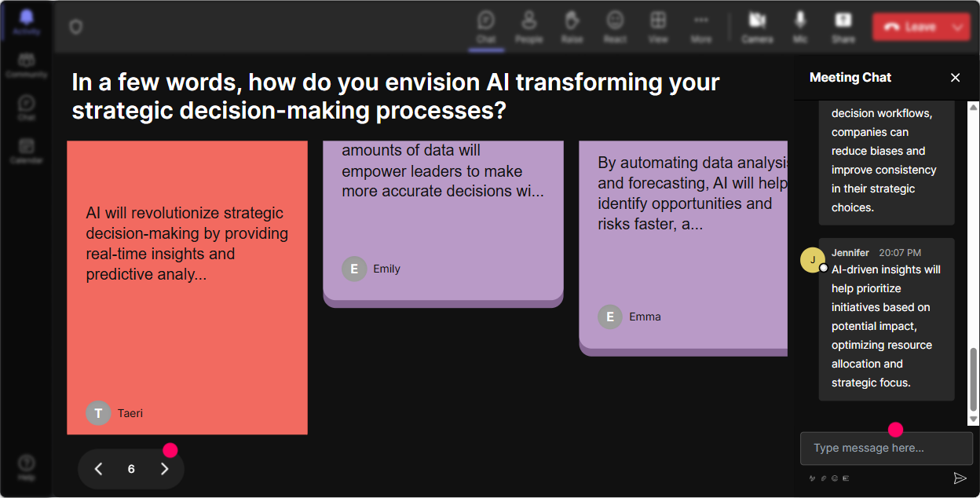Click the chat scrollbar up arrow

click(974, 107)
